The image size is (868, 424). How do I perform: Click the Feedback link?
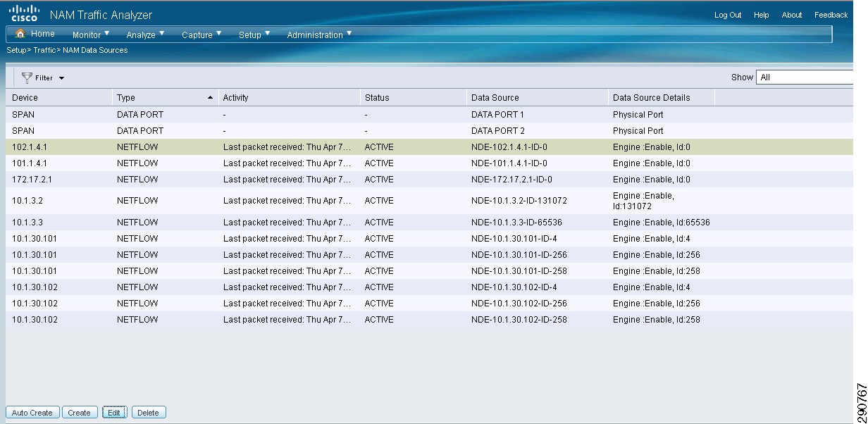pos(831,15)
